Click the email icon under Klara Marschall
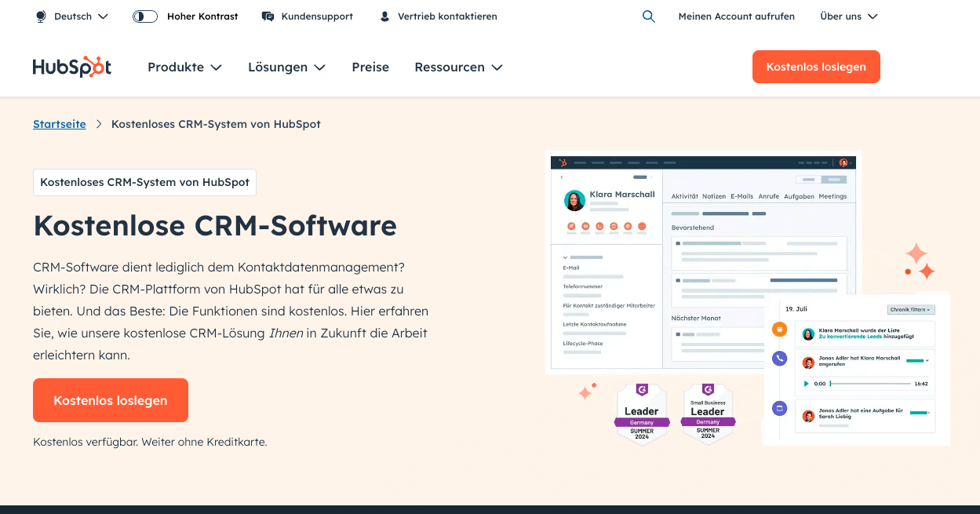The image size is (980, 514). 585,227
